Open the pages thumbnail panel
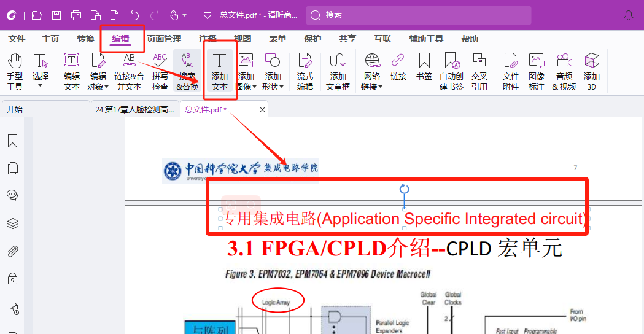Screen dimensions: 644x334 [13, 168]
